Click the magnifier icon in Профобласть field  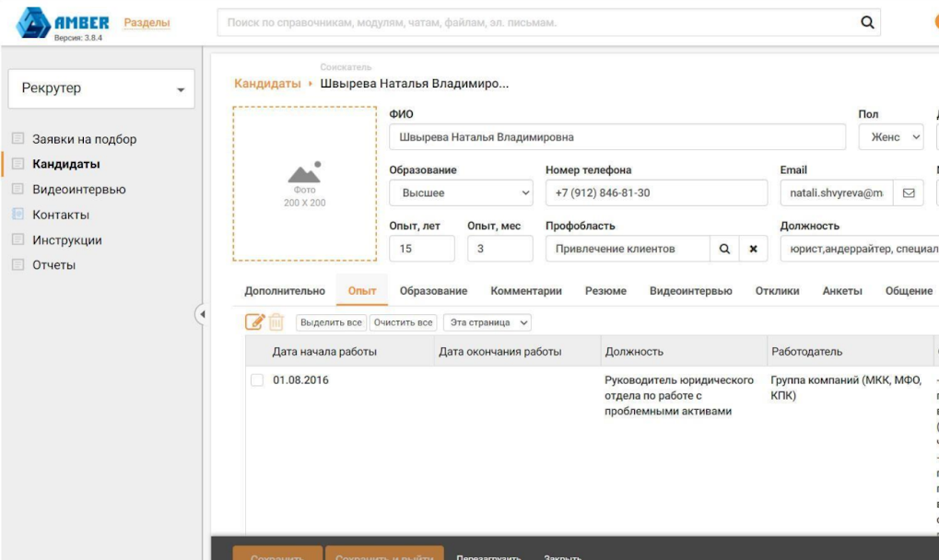(724, 249)
